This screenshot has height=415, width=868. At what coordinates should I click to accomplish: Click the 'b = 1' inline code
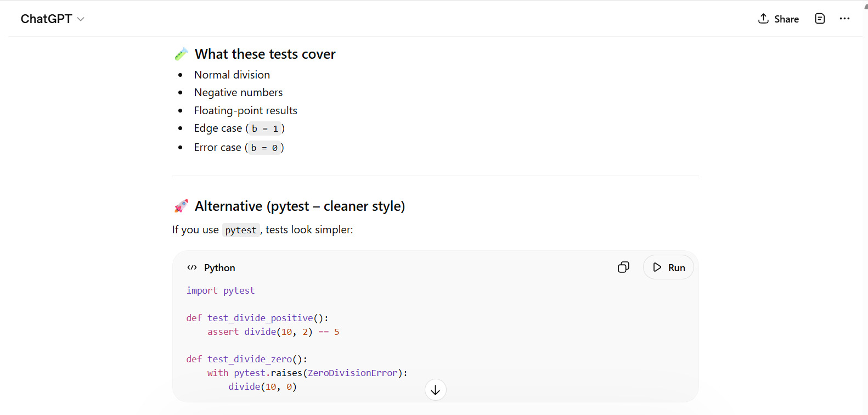tap(265, 128)
